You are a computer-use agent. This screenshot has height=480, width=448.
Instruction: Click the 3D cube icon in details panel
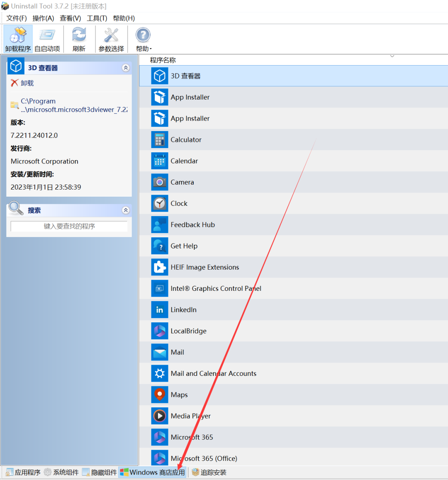[16, 66]
